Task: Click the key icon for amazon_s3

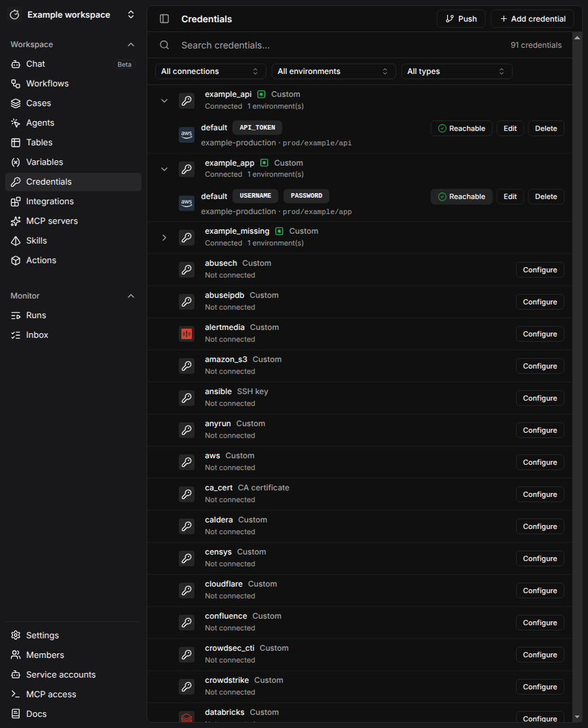Action: [x=187, y=366]
